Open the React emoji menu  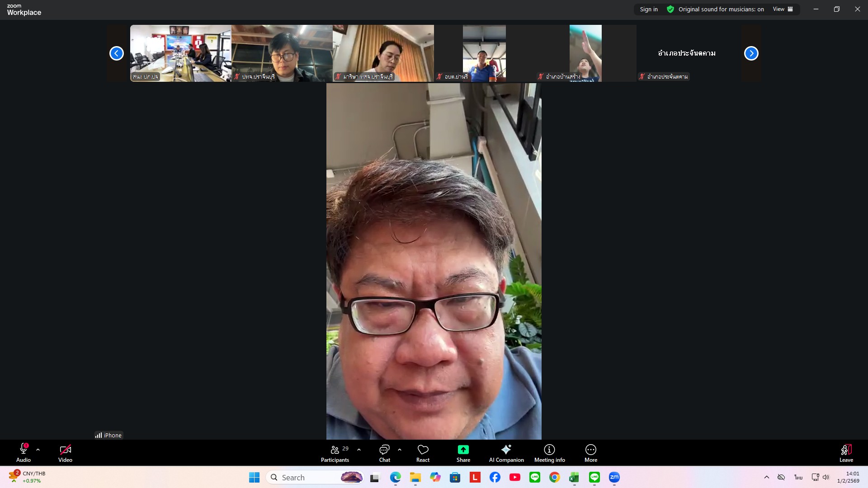(423, 453)
